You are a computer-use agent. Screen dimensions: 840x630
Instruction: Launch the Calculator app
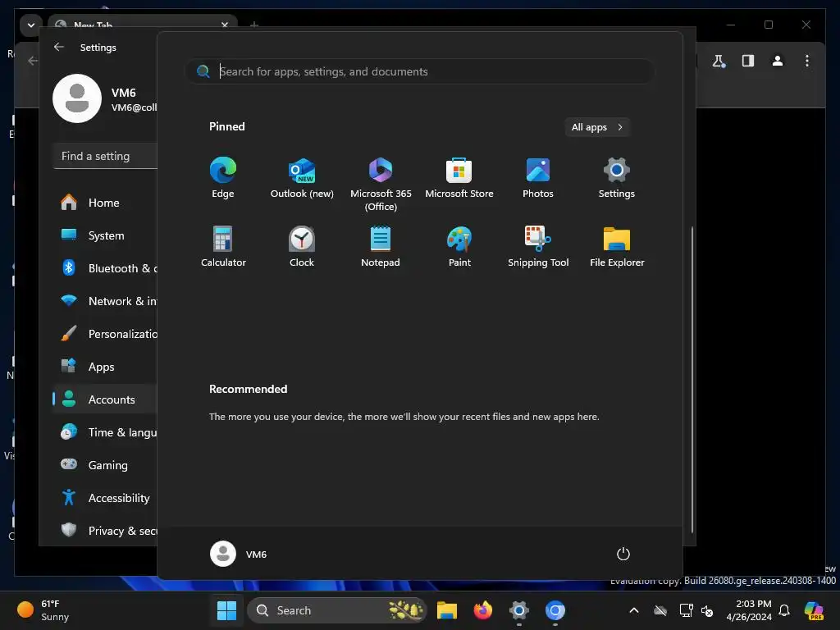[x=223, y=246]
